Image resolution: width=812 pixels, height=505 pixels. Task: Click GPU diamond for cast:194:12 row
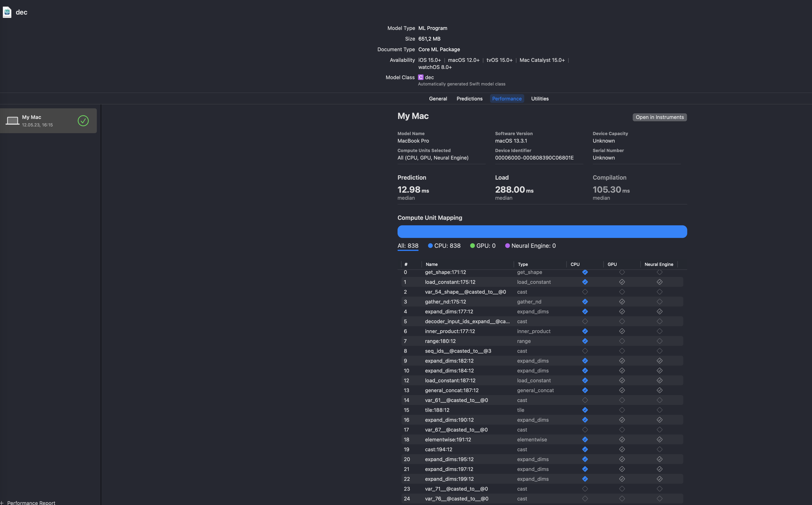click(x=622, y=450)
